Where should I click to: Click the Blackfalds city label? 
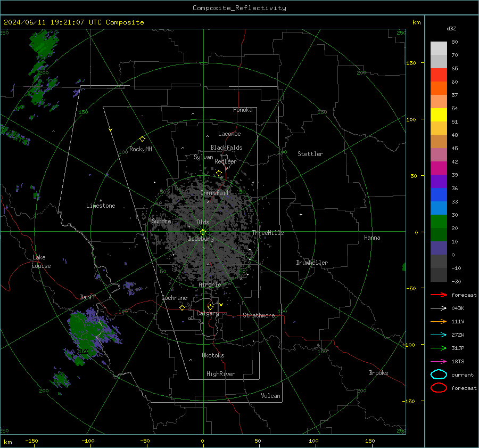click(x=226, y=148)
